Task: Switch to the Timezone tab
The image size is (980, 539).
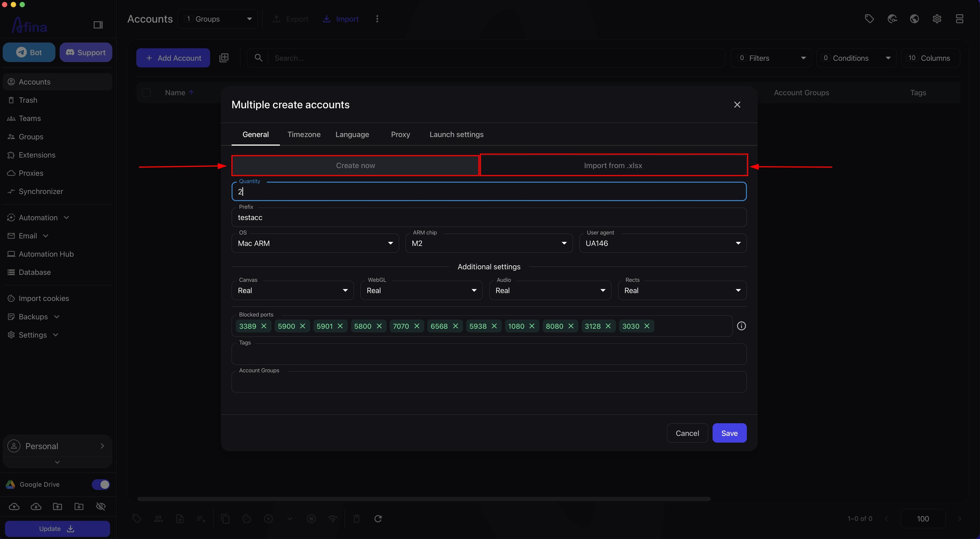Action: 304,134
